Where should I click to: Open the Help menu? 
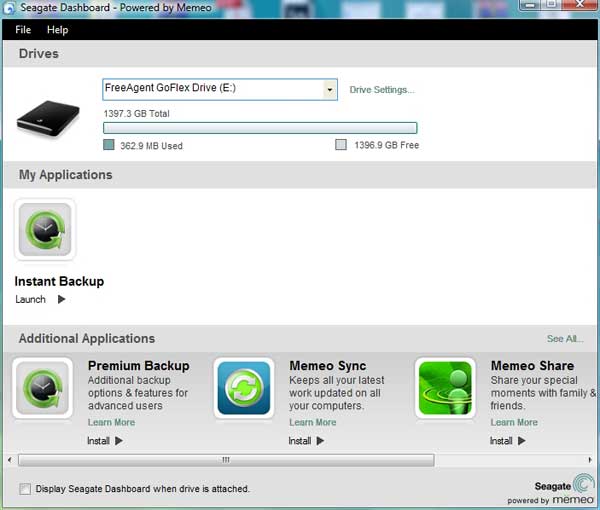coord(57,29)
